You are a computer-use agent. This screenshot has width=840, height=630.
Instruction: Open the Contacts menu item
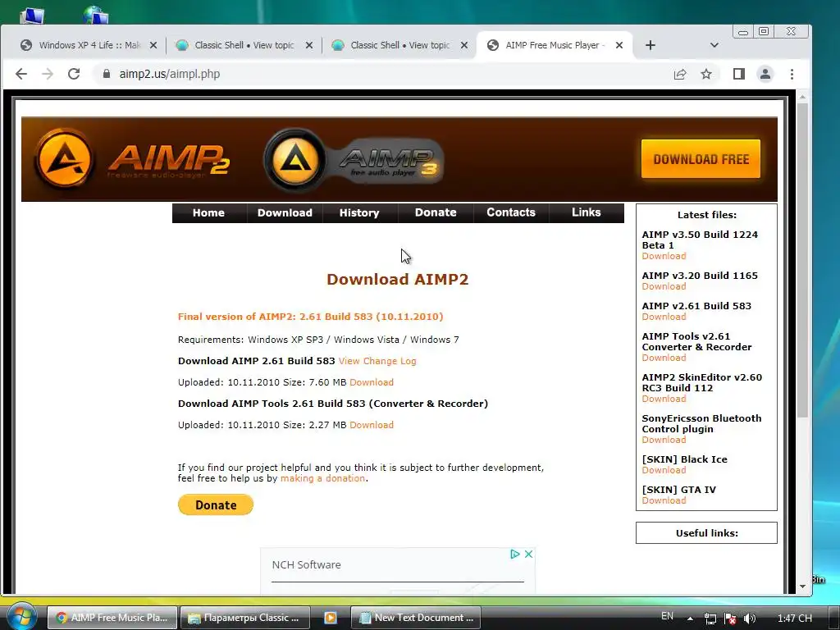pos(510,212)
